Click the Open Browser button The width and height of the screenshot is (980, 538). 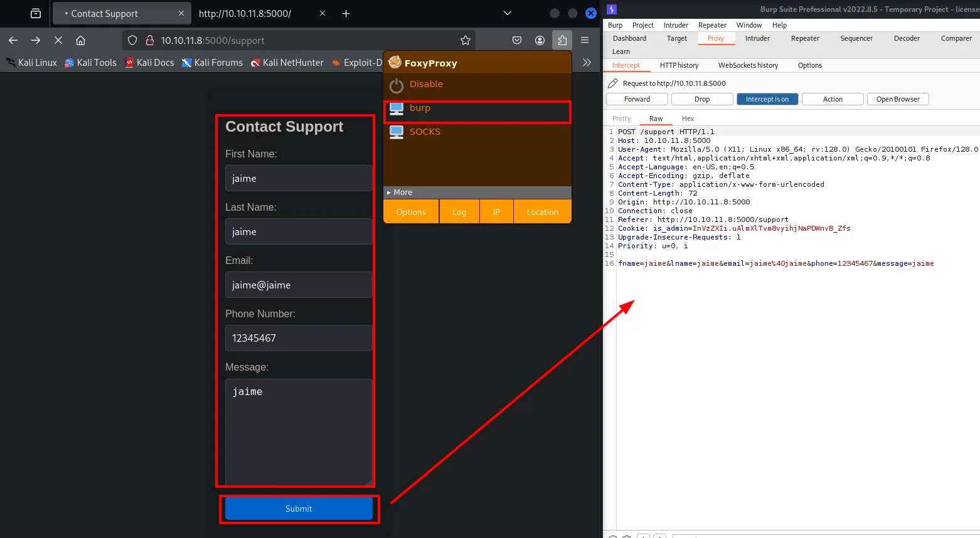click(898, 99)
